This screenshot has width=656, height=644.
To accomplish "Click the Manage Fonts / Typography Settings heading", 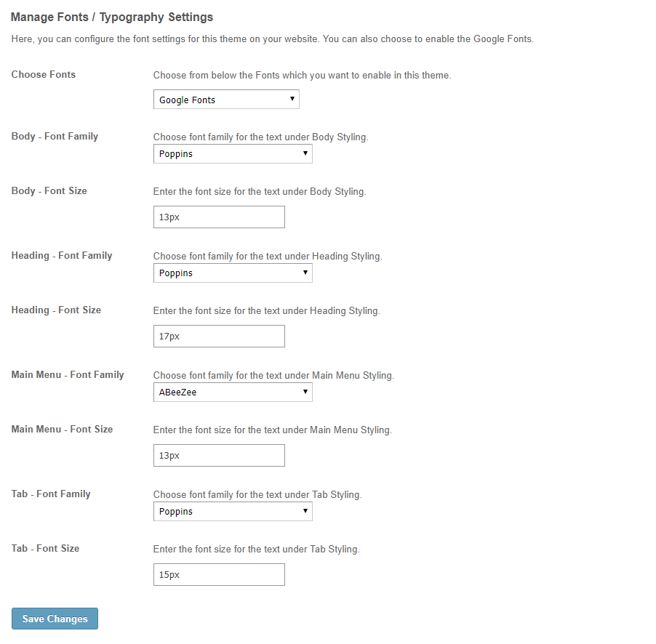I will [x=112, y=17].
